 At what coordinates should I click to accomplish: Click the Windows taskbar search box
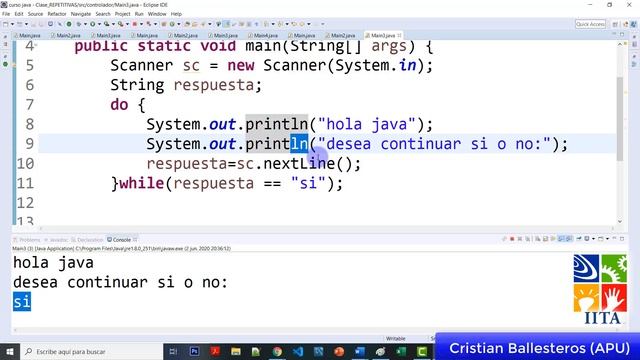tap(91, 351)
